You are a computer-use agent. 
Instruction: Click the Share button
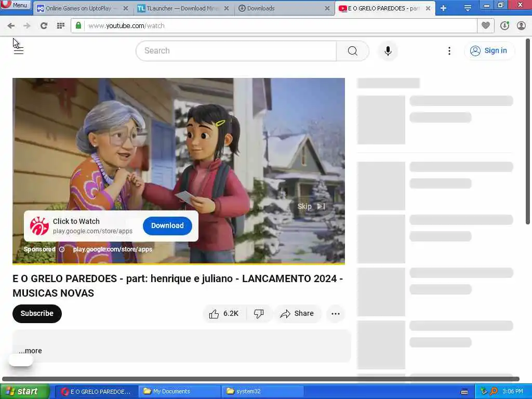(x=297, y=313)
